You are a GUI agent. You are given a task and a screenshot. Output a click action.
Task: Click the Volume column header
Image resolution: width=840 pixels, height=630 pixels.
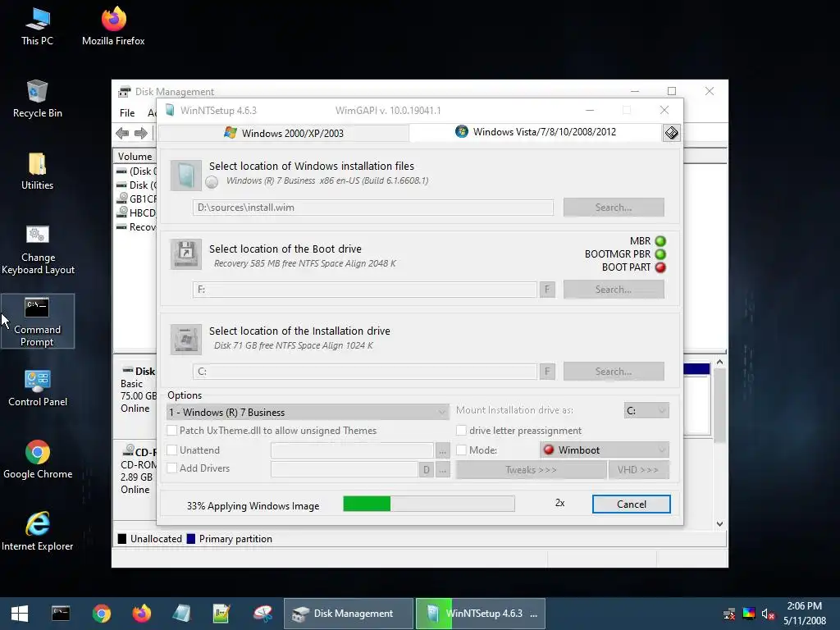135,157
